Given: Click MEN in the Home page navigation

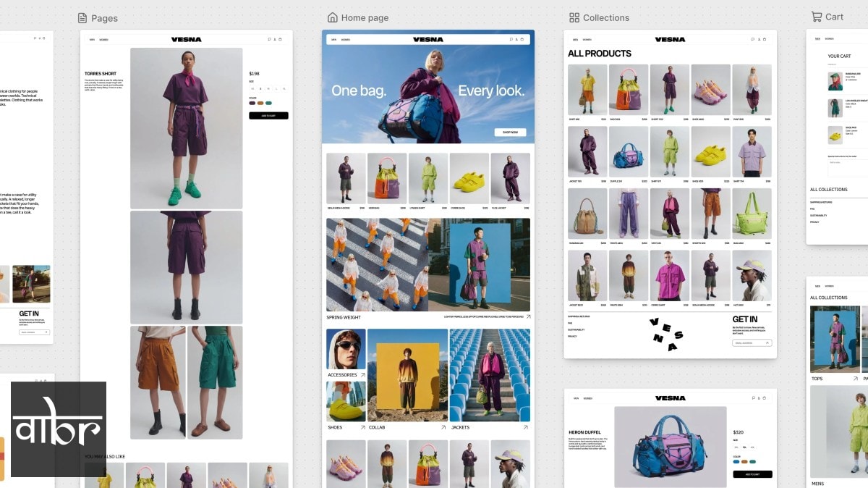Looking at the screenshot, I should pos(333,39).
